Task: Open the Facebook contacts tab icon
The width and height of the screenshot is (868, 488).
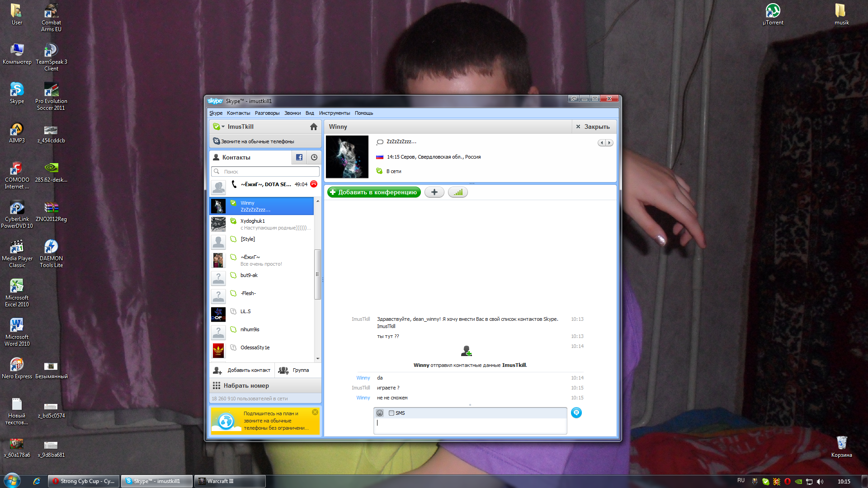Action: pyautogui.click(x=299, y=157)
